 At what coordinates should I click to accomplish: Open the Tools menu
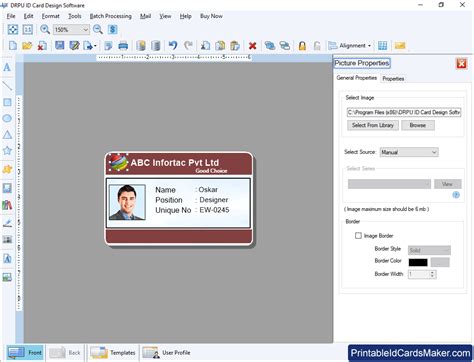[75, 16]
